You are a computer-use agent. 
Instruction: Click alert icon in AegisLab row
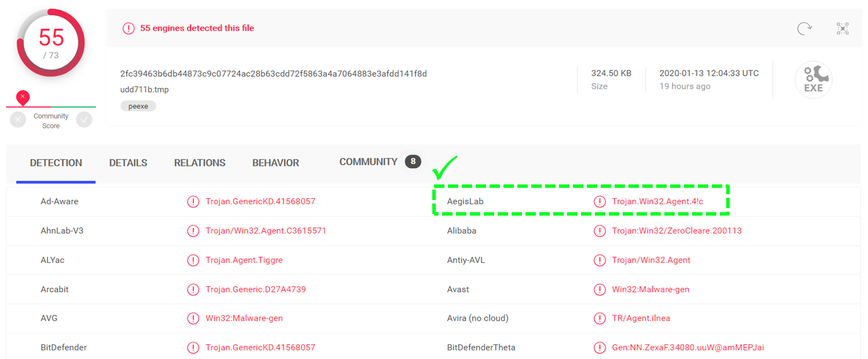(599, 202)
